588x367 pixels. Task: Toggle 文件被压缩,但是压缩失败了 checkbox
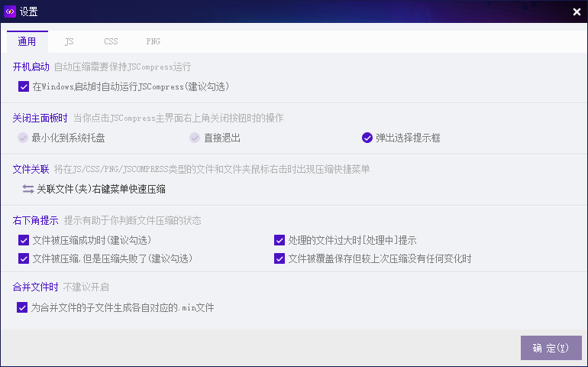click(x=24, y=258)
